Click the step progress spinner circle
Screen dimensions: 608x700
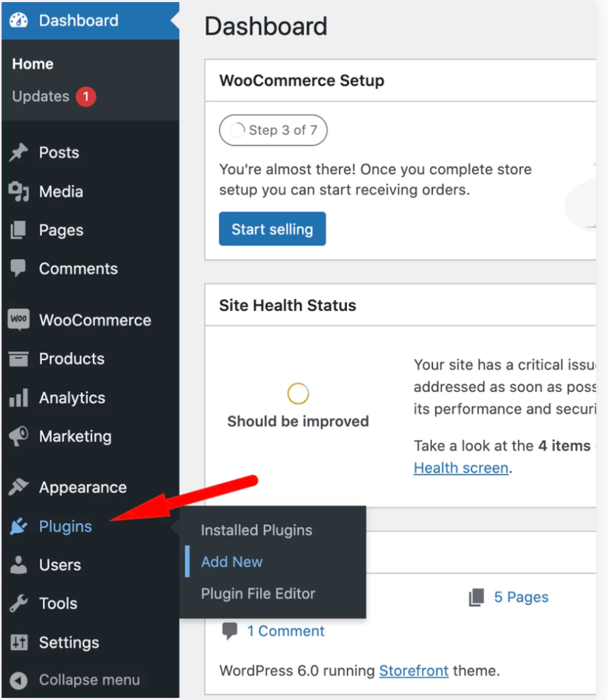[x=237, y=130]
